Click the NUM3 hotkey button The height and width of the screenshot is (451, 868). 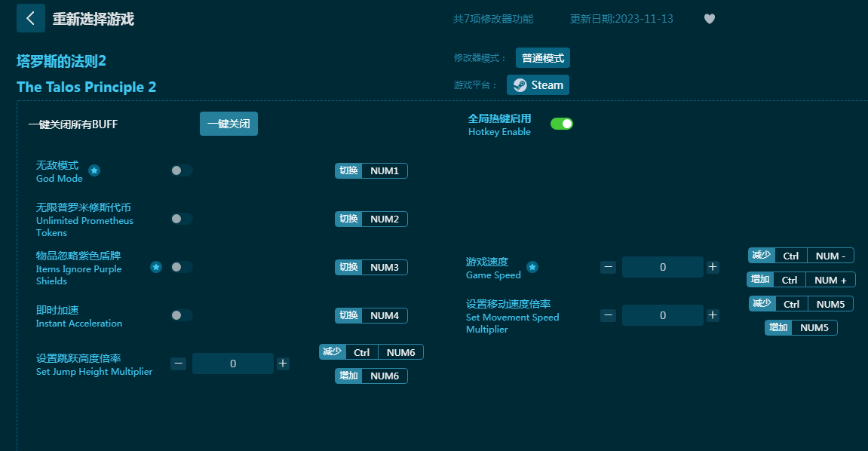371,267
